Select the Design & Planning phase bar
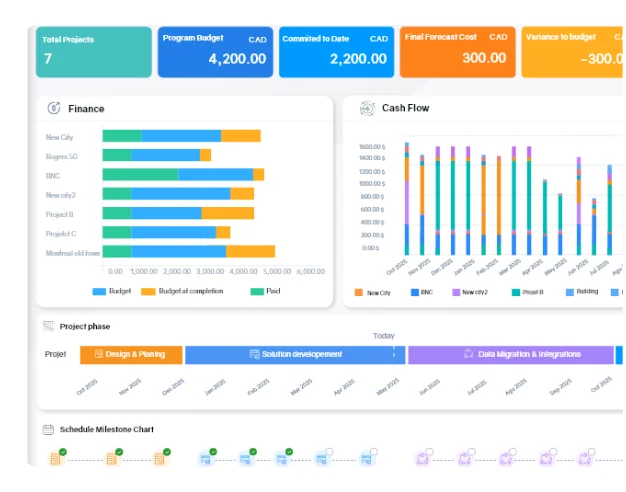626x492 pixels. (131, 354)
